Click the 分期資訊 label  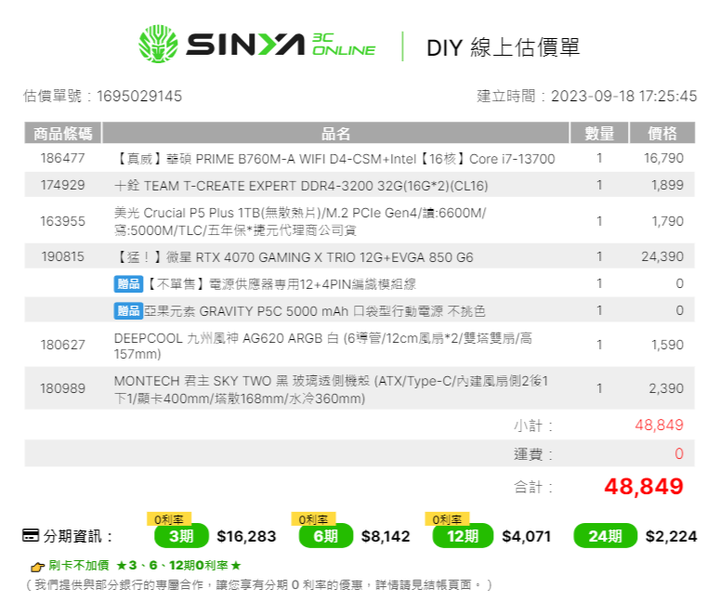[78, 536]
